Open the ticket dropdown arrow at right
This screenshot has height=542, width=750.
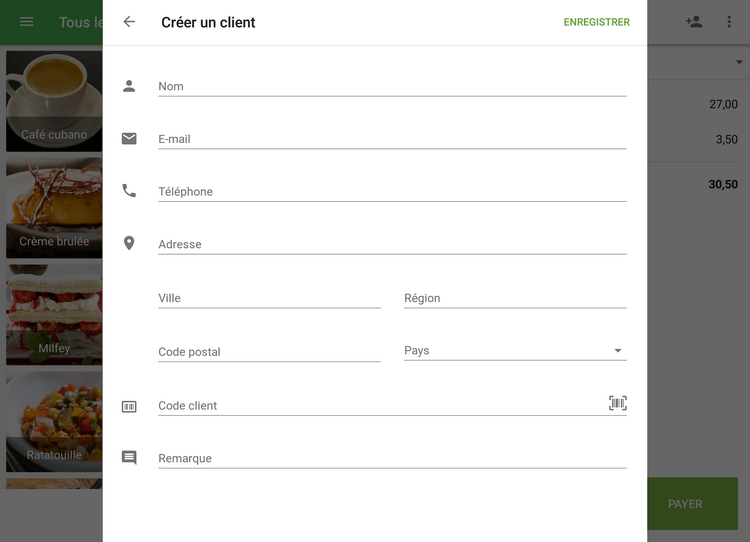tap(739, 63)
